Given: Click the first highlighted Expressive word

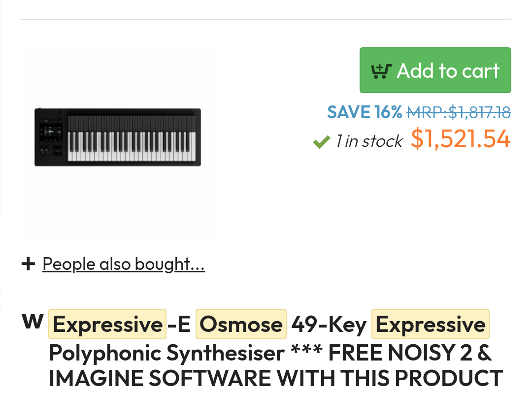Looking at the screenshot, I should click(x=107, y=324).
